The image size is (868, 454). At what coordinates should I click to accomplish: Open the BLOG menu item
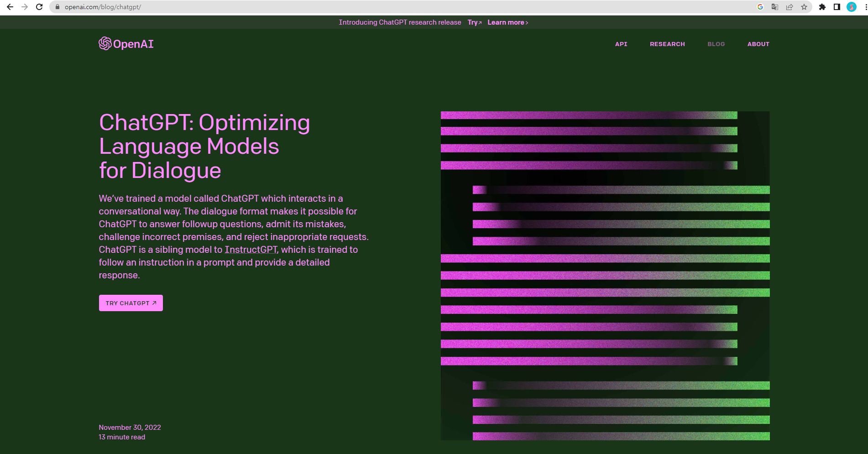point(716,44)
